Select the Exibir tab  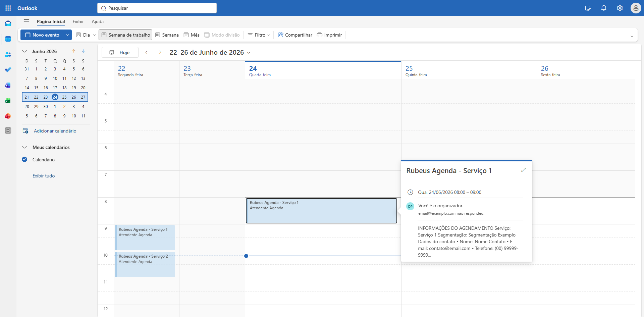78,21
